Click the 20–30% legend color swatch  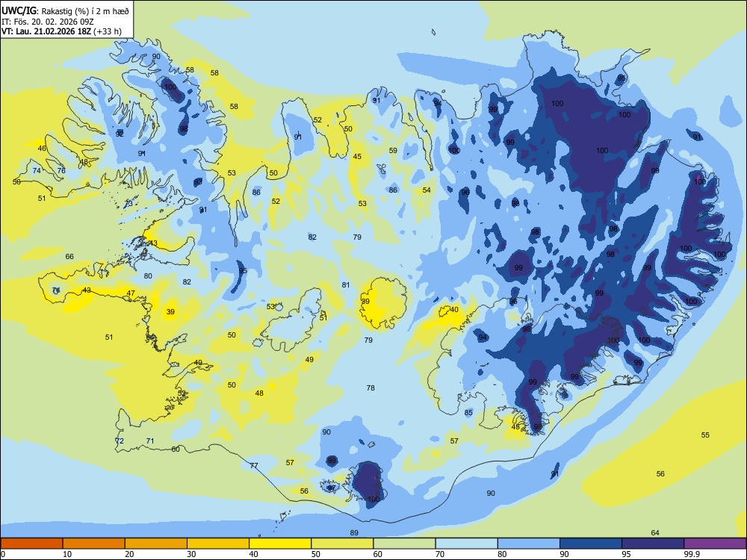point(156,544)
